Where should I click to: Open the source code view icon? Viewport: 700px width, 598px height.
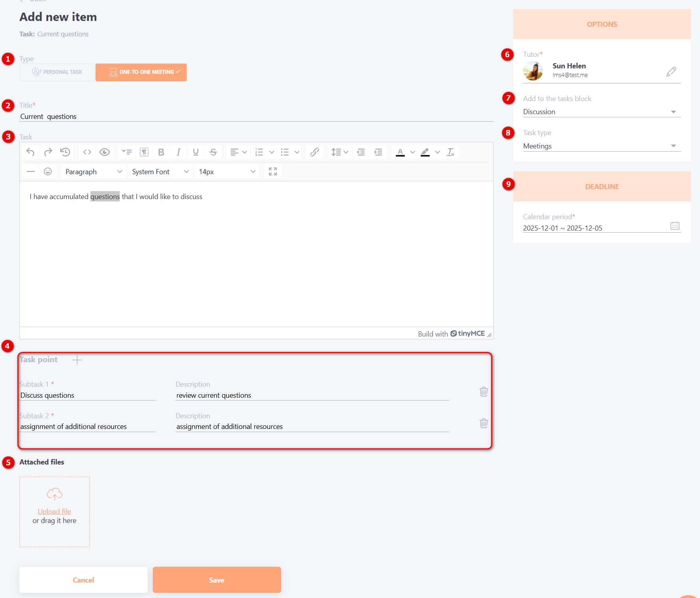pyautogui.click(x=87, y=152)
